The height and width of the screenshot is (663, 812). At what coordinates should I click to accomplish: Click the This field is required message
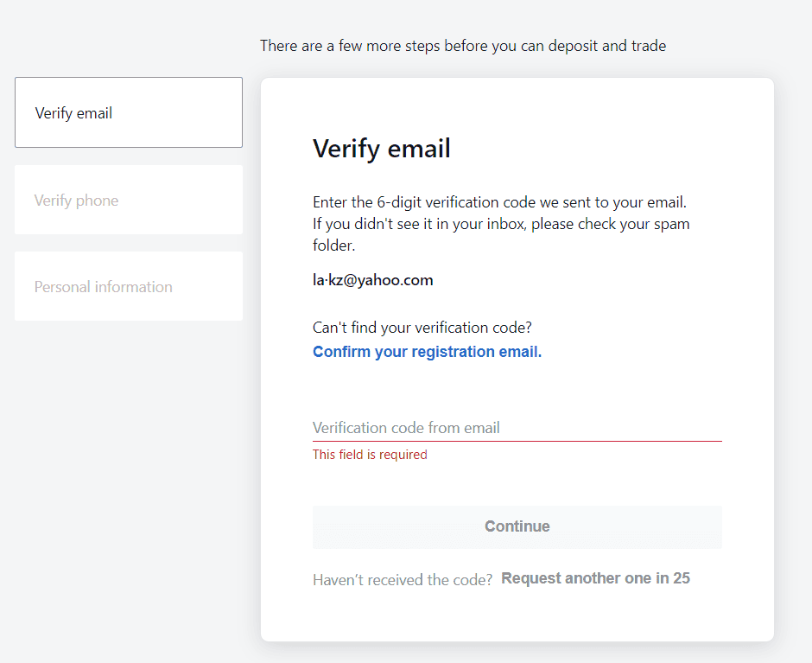pos(370,455)
